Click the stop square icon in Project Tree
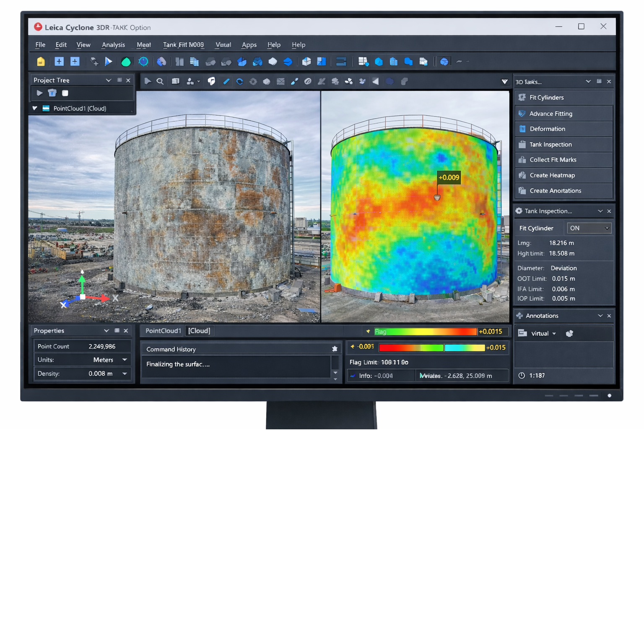 (x=65, y=93)
